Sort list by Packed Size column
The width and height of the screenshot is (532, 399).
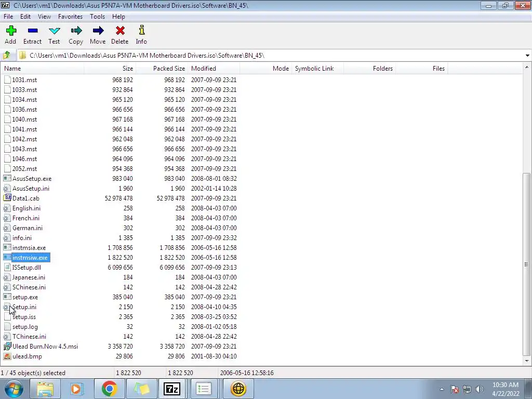[162, 68]
